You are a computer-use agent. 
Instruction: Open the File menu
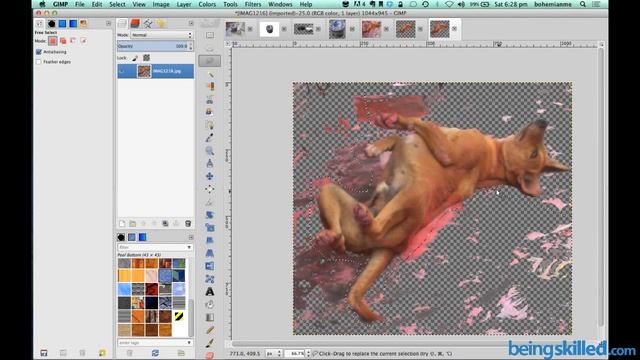pos(80,4)
